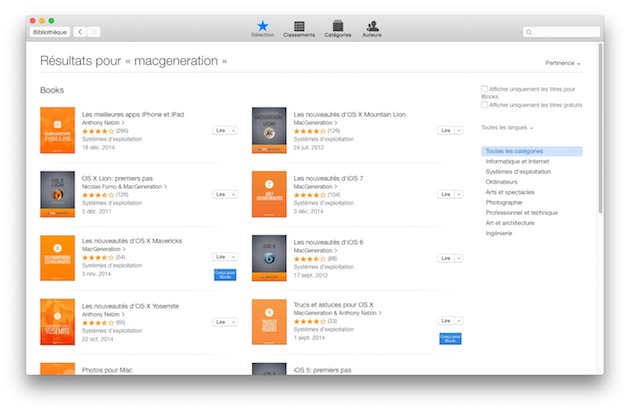Screen dimensions: 631x412
Task: Select 'Arts et spectacles' category
Action: (510, 192)
